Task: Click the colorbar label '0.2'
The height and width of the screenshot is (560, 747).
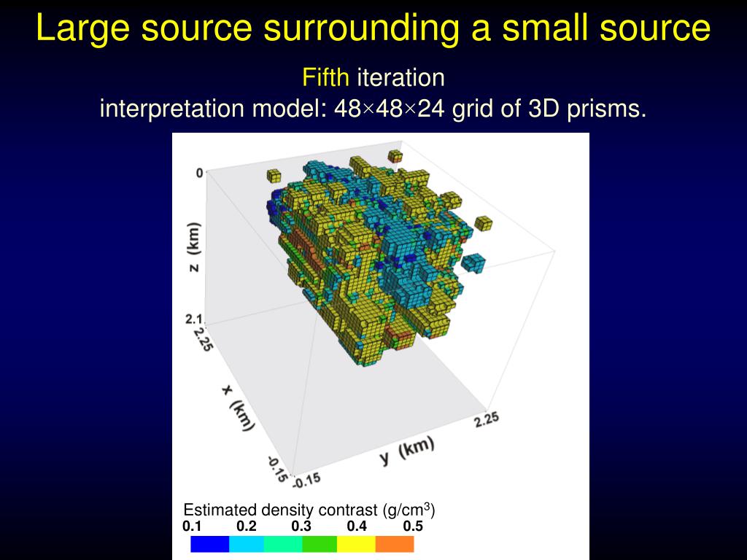Action: pyautogui.click(x=247, y=526)
